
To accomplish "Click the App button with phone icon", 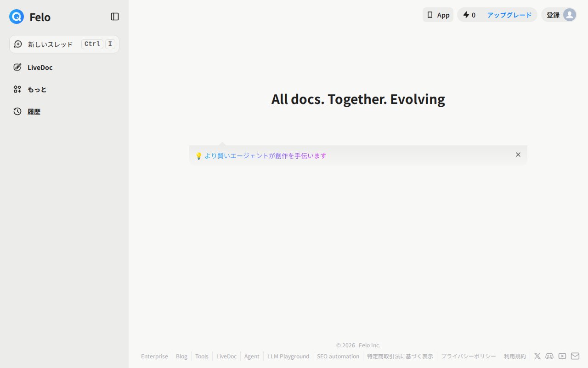I will click(438, 15).
